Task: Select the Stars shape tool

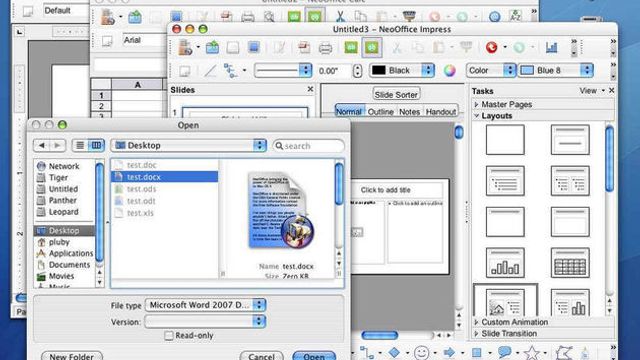Action: (x=532, y=352)
